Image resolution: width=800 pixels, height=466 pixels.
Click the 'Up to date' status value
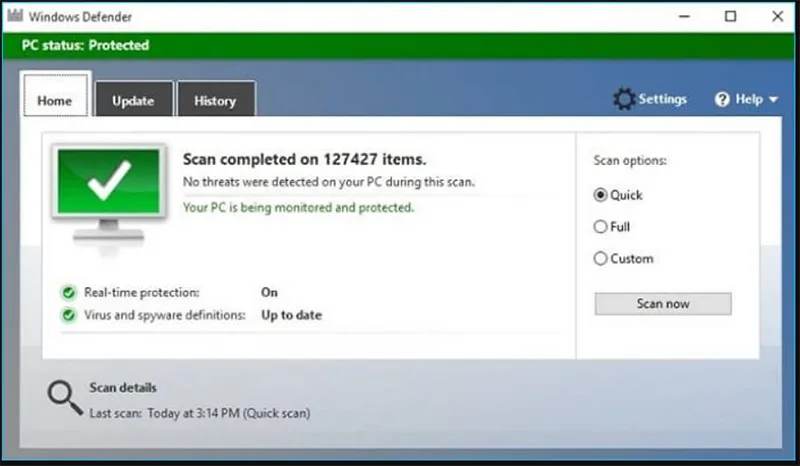point(291,315)
